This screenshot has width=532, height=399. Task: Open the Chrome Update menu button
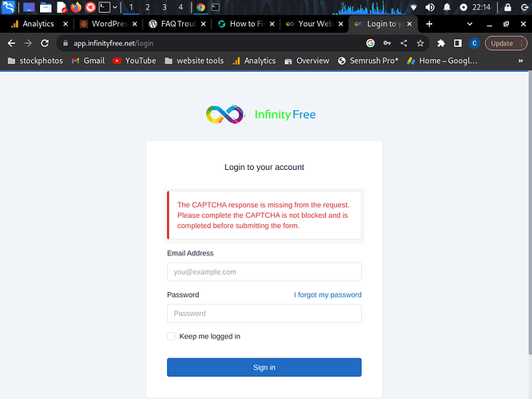click(x=502, y=43)
